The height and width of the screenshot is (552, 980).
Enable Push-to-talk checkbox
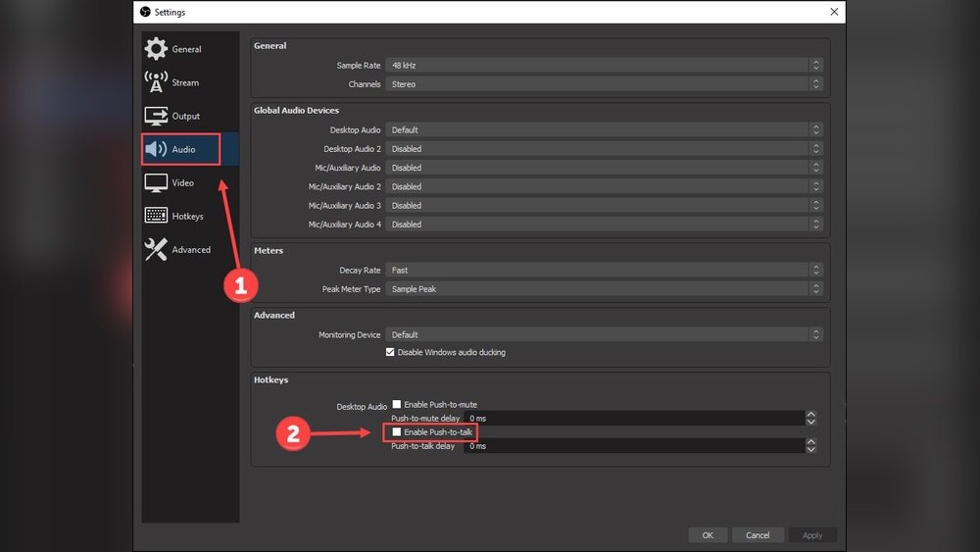(x=396, y=432)
